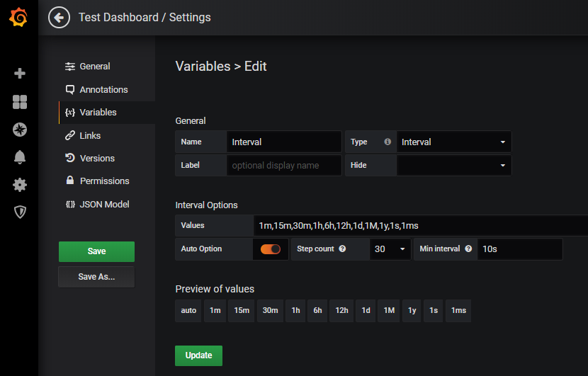Open the Server Admin shield icon
Viewport: 588px width, 376px height.
(20, 212)
